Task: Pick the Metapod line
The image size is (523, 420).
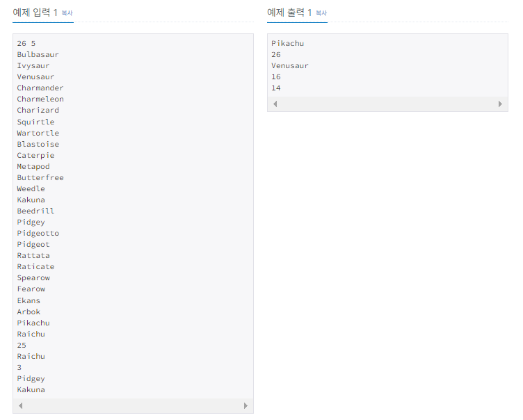Action: 33,166
